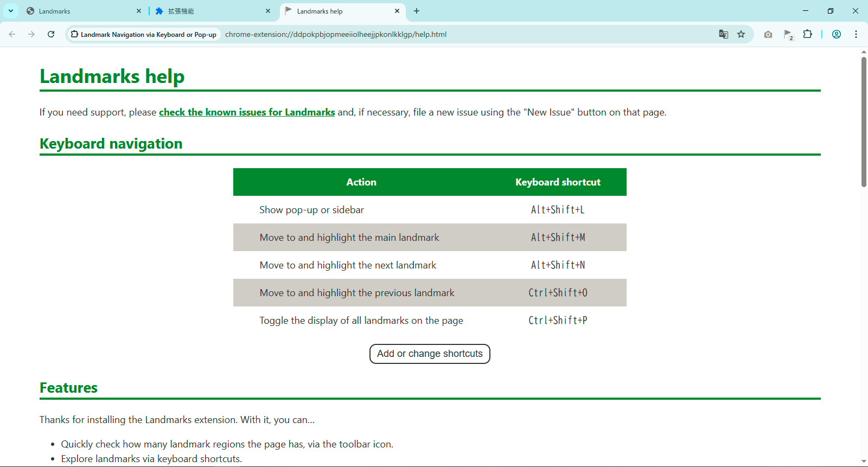Switch to the 拡張機能 extensions tab

pyautogui.click(x=213, y=11)
